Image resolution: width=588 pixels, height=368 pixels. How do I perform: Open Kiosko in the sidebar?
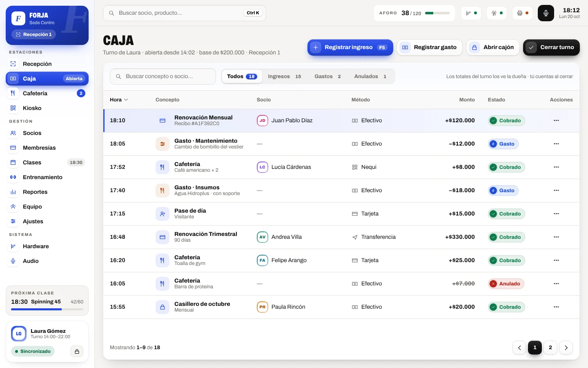pos(47,108)
